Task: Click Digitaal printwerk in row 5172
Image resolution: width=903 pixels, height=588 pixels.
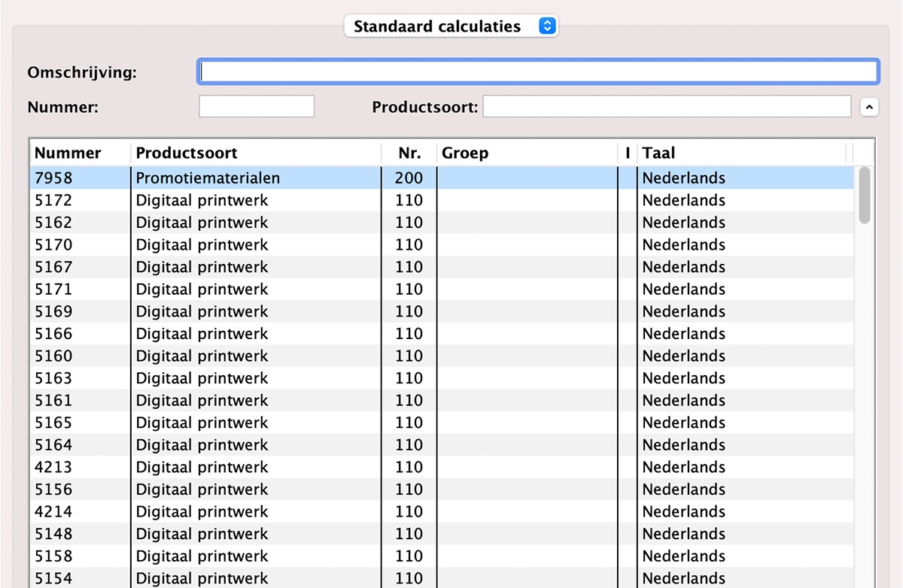Action: click(202, 201)
